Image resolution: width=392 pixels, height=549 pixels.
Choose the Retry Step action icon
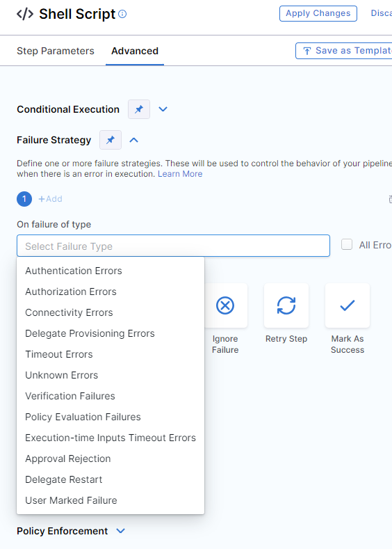pyautogui.click(x=286, y=305)
